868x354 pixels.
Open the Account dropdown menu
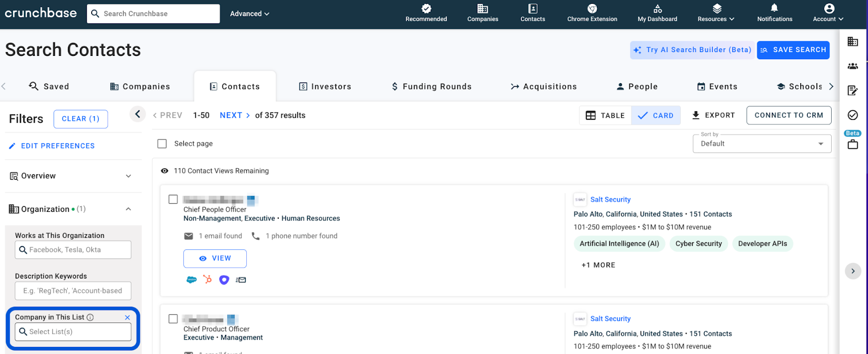pos(828,14)
